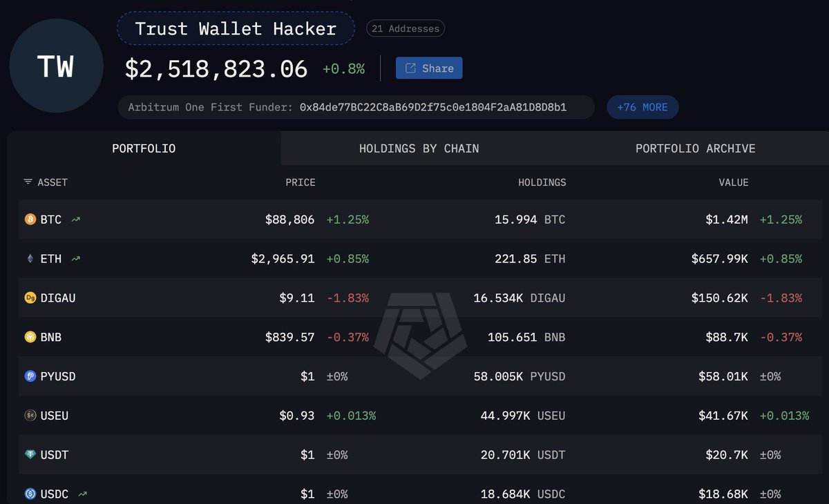The height and width of the screenshot is (504, 829).
Task: Click the DIGAU token icon
Action: point(30,298)
